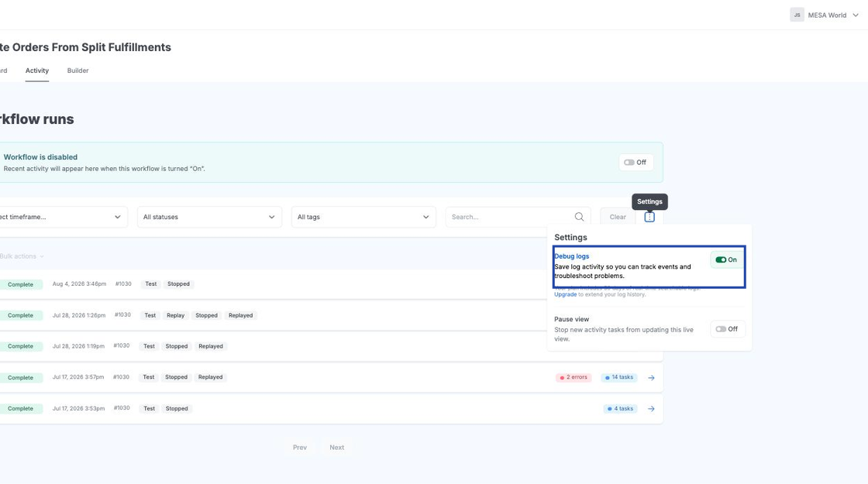The height and width of the screenshot is (484, 868).
Task: Click the Debug logs title link
Action: tap(571, 256)
